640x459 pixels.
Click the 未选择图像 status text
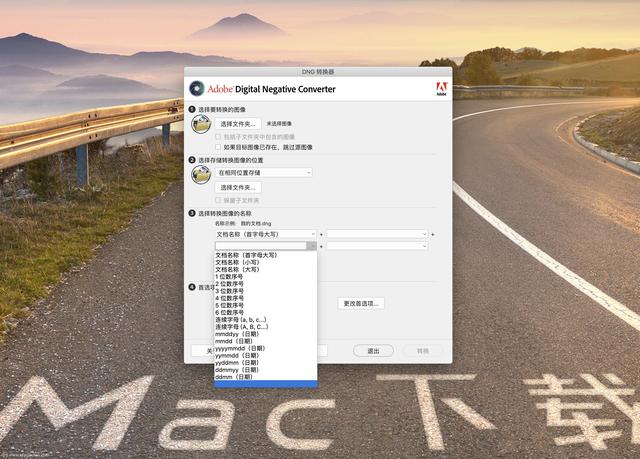point(279,124)
